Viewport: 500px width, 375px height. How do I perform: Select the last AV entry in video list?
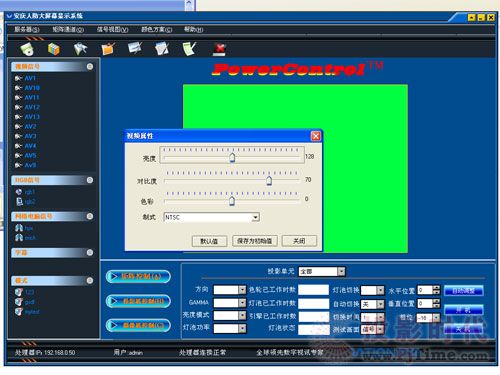[30, 165]
